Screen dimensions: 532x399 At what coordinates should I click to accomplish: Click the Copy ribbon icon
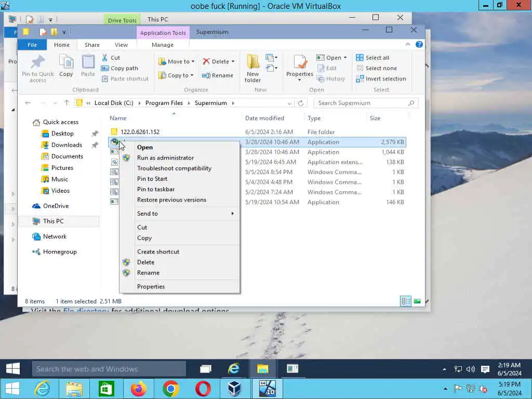(x=66, y=62)
